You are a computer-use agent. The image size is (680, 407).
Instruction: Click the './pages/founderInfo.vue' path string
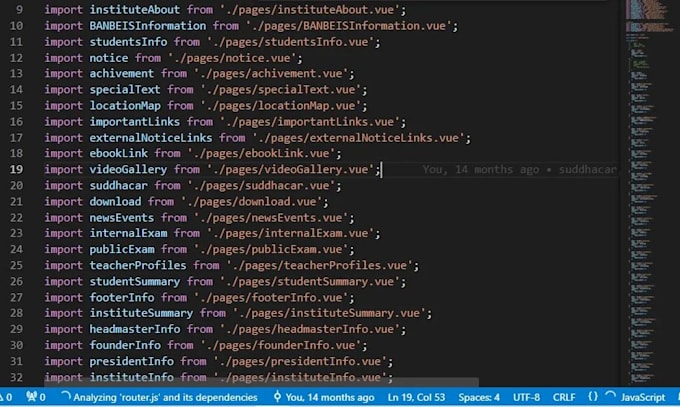click(281, 345)
